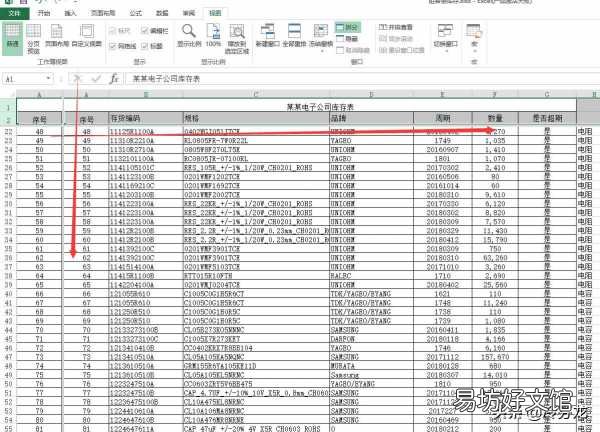The image size is (600, 432).
Task: Click cell CC0402KRX7R8BB104
Action: pyautogui.click(x=256, y=348)
